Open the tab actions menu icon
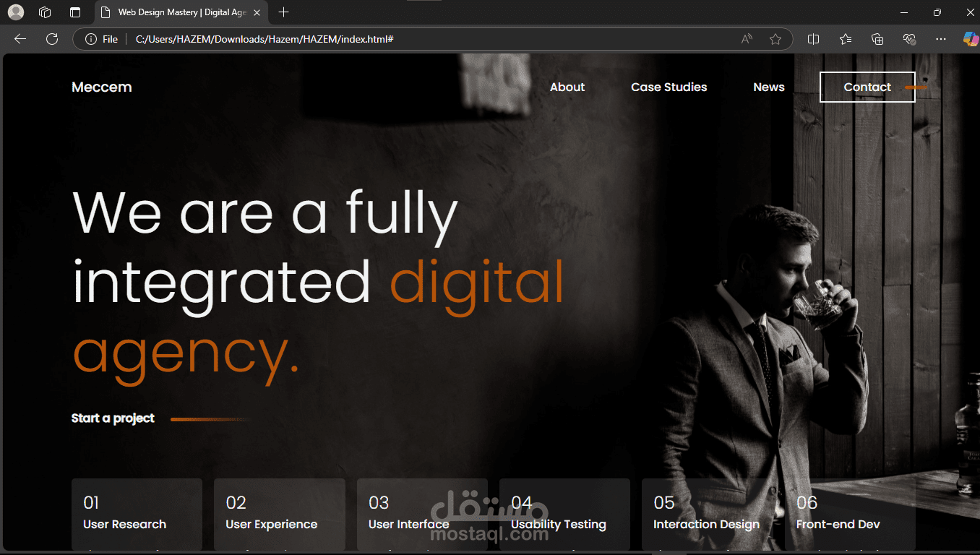This screenshot has width=980, height=555. 75,12
